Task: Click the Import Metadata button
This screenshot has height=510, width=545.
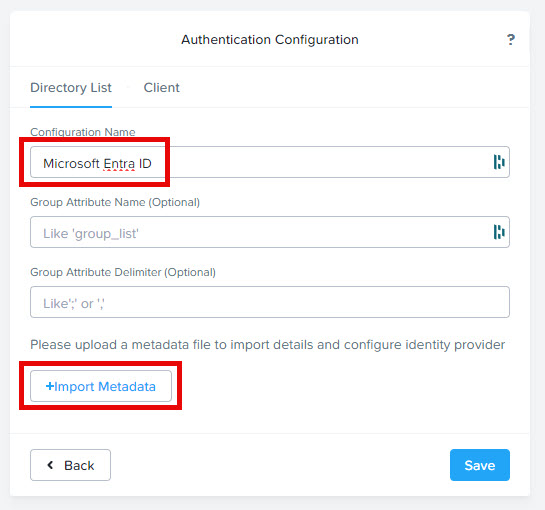Action: (x=101, y=386)
